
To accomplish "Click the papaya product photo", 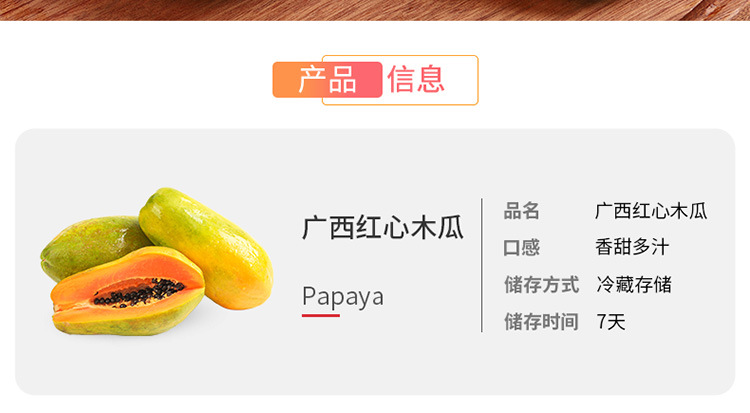I will point(157,261).
